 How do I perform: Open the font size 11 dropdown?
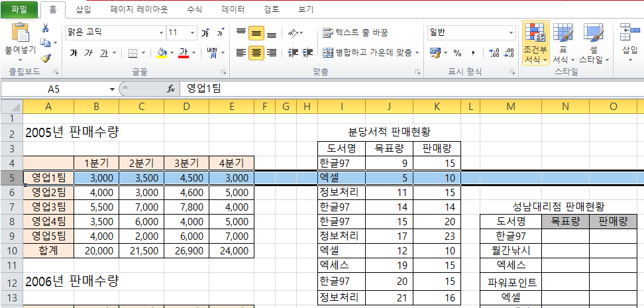tap(193, 32)
